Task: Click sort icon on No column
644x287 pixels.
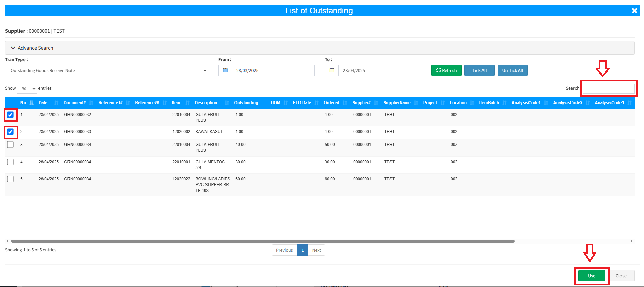Action: click(x=32, y=103)
